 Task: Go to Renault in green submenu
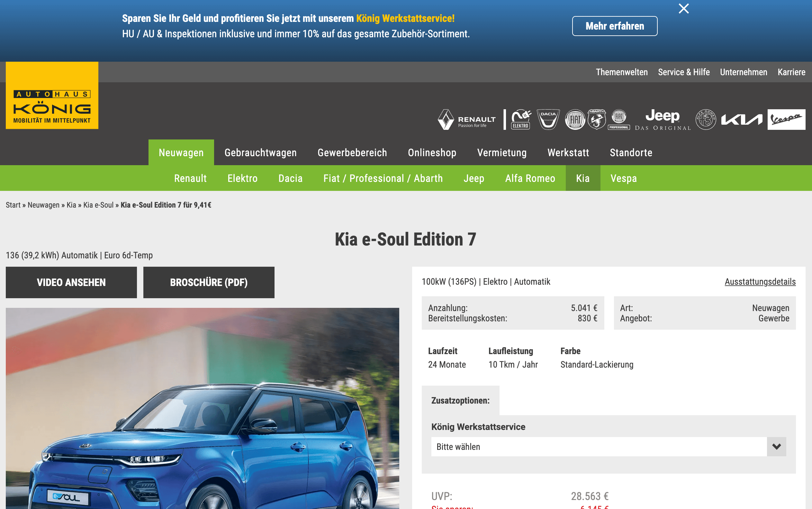click(190, 178)
